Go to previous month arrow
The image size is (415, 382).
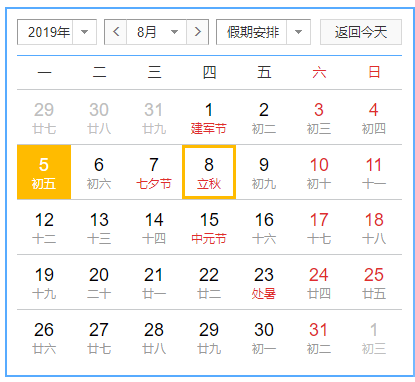116,32
